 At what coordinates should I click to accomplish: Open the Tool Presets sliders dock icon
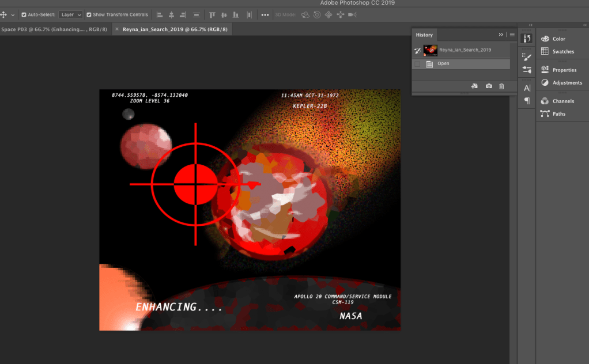click(x=527, y=70)
